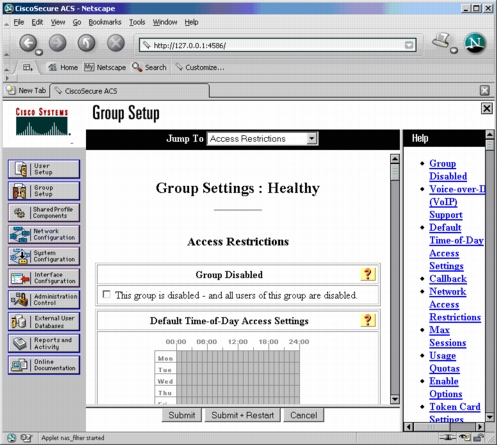Open the URL history dropdown arrow
Image resolution: width=499 pixels, height=447 pixels.
coord(409,45)
